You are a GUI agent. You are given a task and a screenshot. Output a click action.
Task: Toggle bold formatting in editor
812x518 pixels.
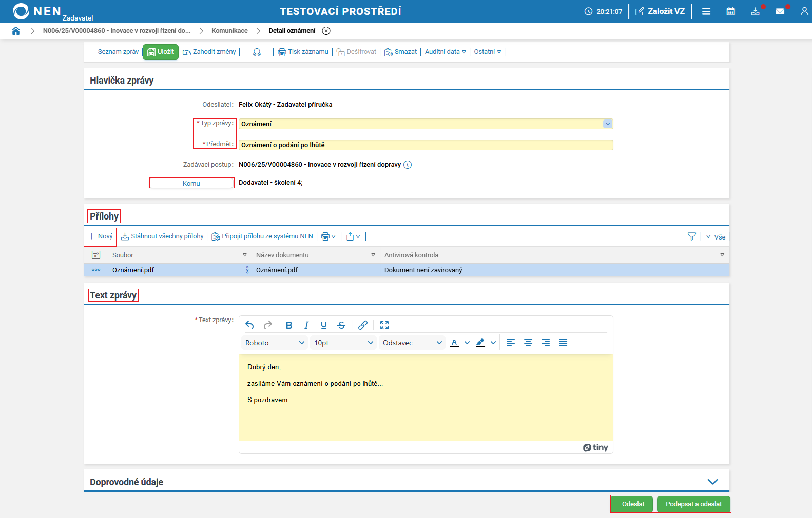point(289,325)
